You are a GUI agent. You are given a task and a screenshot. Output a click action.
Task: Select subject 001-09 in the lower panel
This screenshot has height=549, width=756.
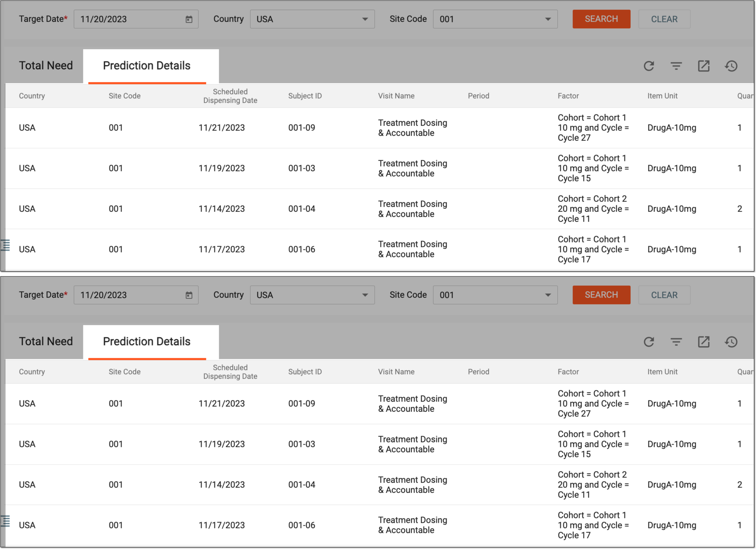coord(302,404)
